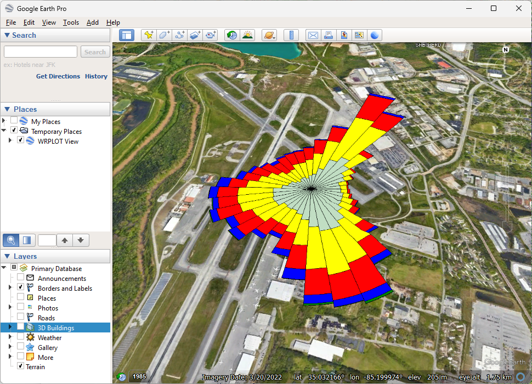
Task: Open the Tools menu
Action: pos(71,22)
